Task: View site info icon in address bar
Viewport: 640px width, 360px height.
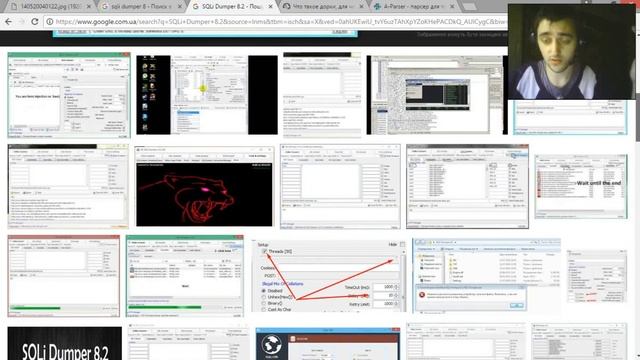Action: click(49, 22)
